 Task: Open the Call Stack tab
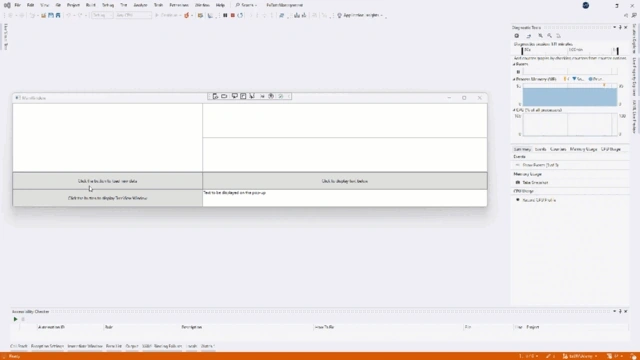click(x=19, y=346)
